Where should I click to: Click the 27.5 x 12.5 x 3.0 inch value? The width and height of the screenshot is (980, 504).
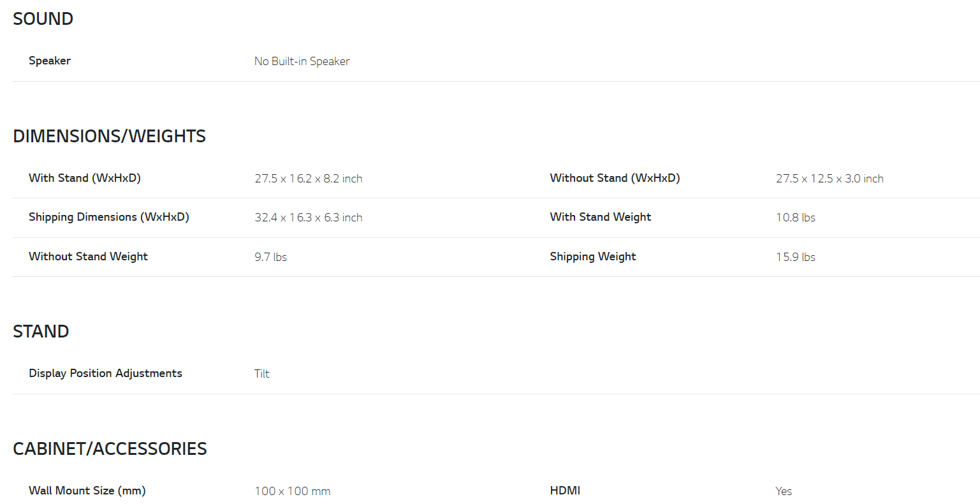coord(830,179)
